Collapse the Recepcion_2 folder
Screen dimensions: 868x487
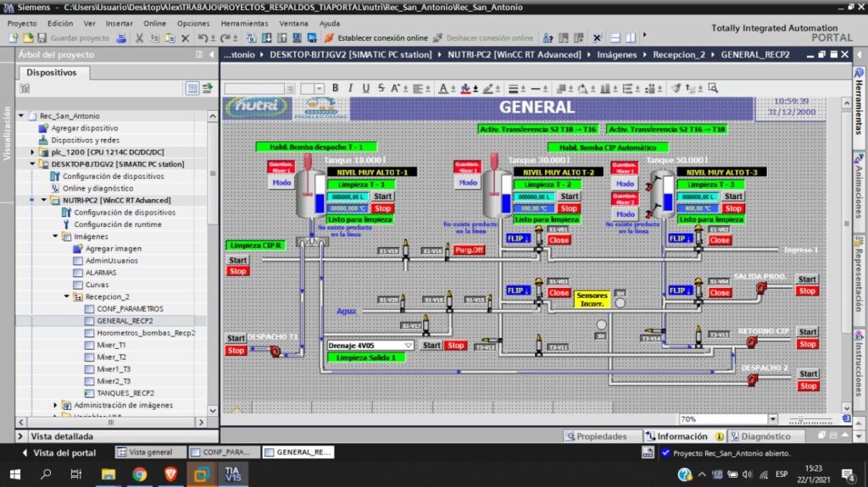[67, 296]
